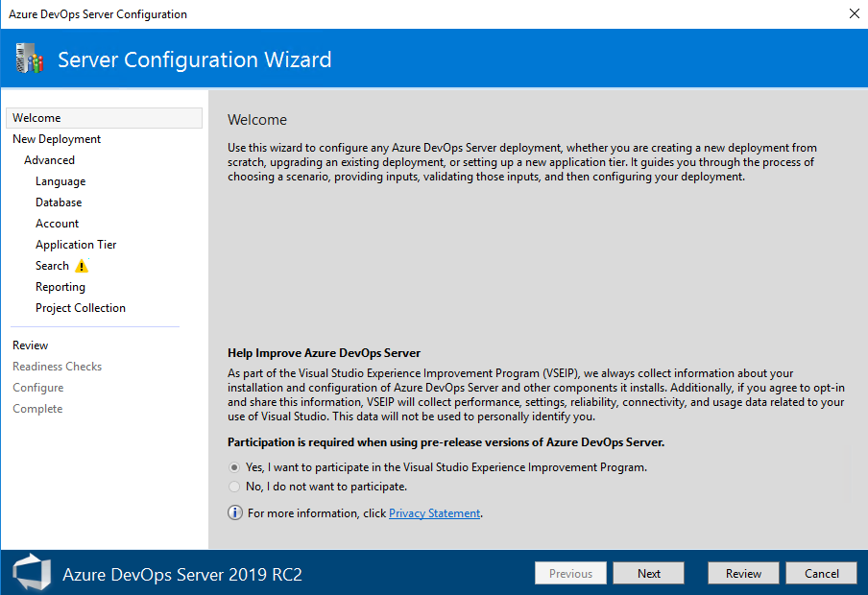868x595 pixels.
Task: Open the Language configuration step
Action: pos(60,180)
